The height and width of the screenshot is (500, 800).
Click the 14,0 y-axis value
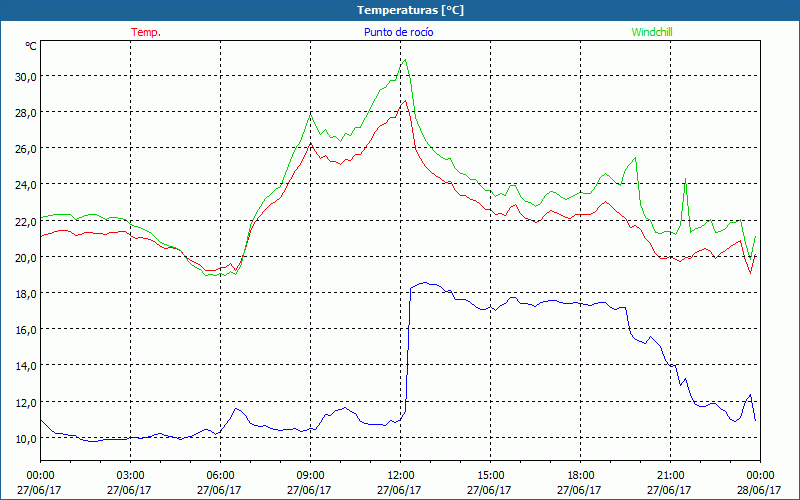point(25,366)
